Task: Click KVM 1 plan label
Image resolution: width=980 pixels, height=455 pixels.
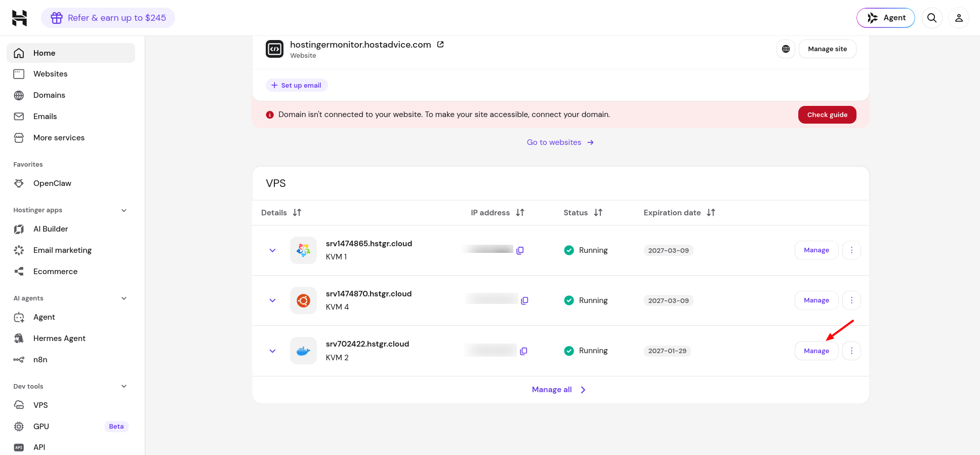Action: pyautogui.click(x=336, y=257)
